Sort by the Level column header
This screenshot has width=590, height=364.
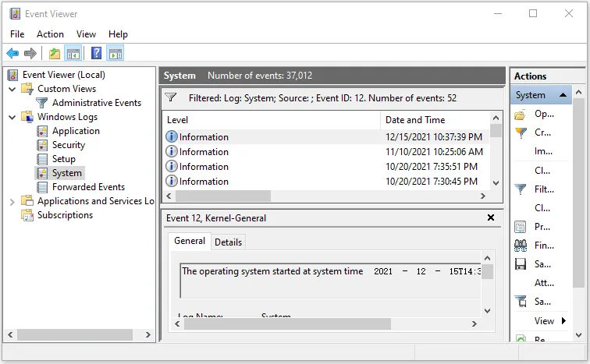[x=272, y=120]
